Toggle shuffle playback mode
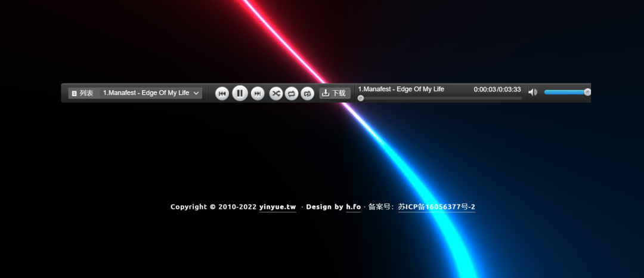This screenshot has height=278, width=644. (x=275, y=94)
